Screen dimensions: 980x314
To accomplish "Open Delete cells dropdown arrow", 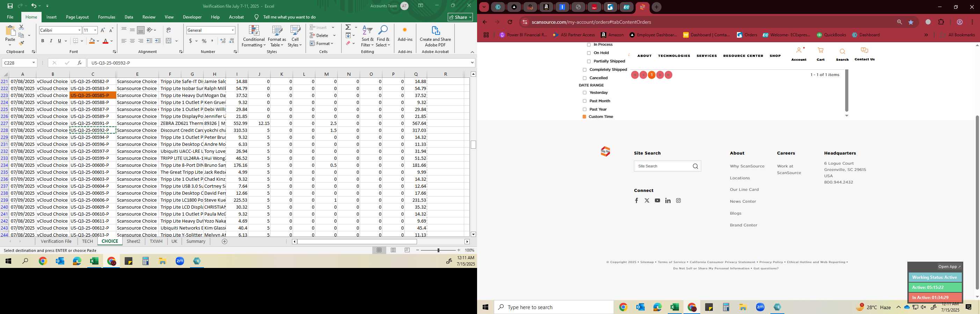I will pos(334,35).
